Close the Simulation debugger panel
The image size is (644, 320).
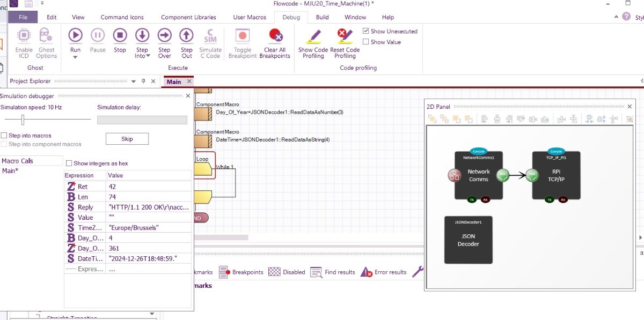coord(188,96)
